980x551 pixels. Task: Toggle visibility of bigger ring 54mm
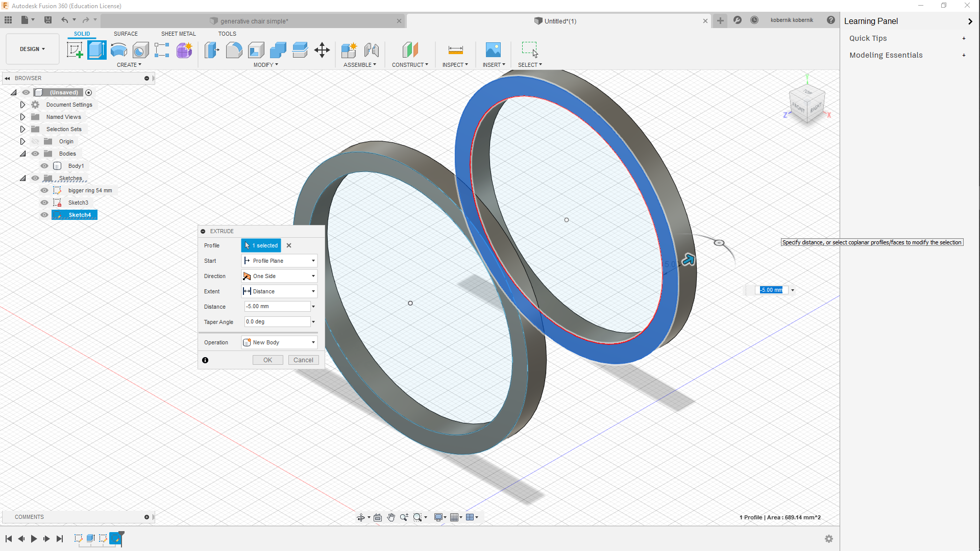44,190
